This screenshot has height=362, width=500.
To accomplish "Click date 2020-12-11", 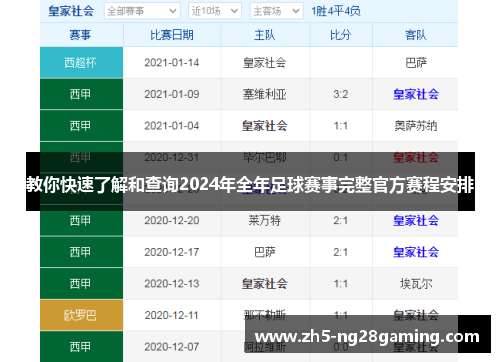I will [172, 315].
